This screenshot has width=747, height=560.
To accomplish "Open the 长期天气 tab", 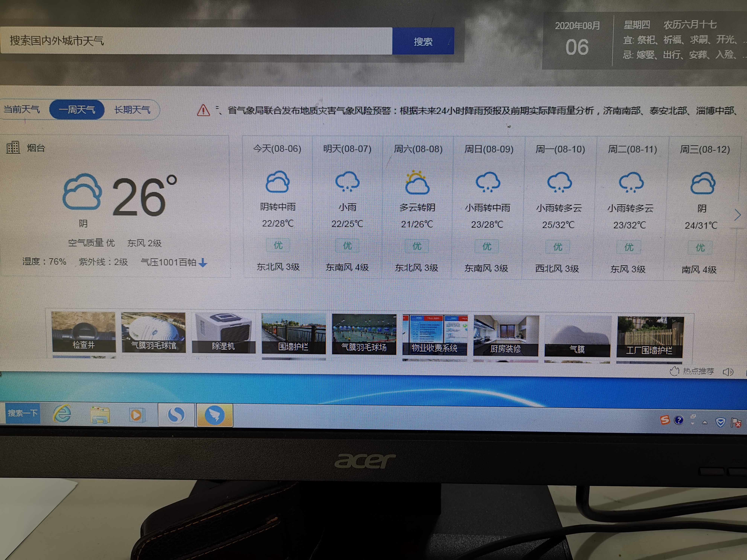I will pyautogui.click(x=132, y=110).
